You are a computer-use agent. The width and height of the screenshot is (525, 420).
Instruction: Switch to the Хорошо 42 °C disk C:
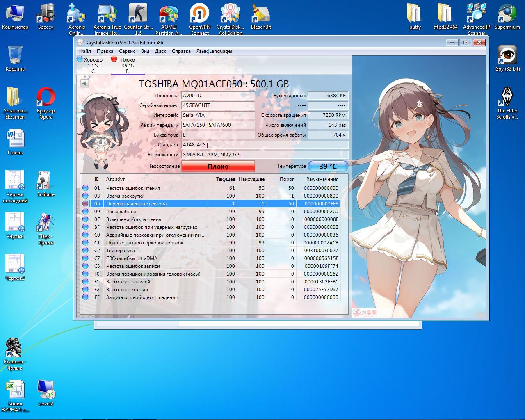click(x=93, y=65)
